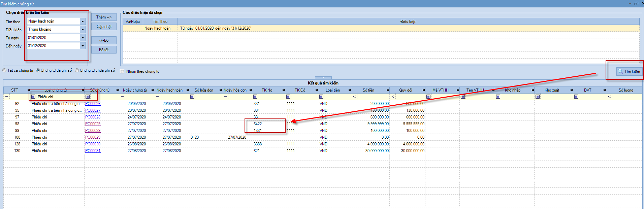Open the 'Tìm theo' dropdown list
Image resolution: width=644 pixels, height=209 pixels.
tap(83, 21)
